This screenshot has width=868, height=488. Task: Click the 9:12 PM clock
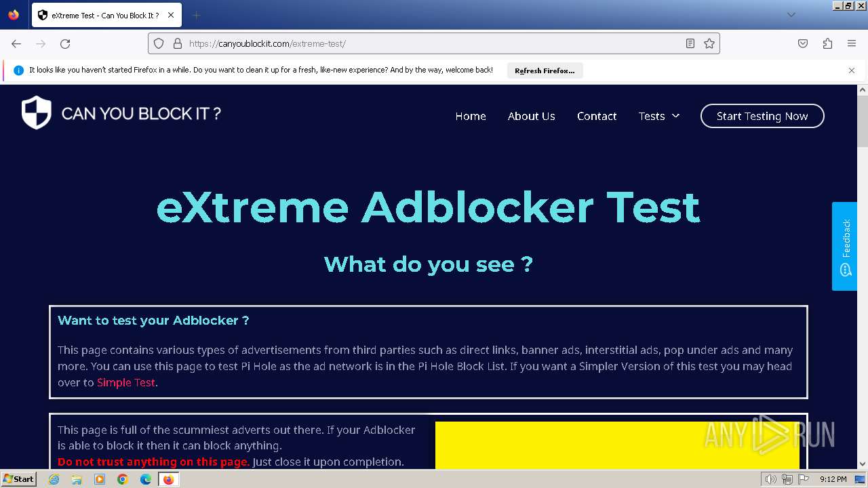pyautogui.click(x=833, y=479)
